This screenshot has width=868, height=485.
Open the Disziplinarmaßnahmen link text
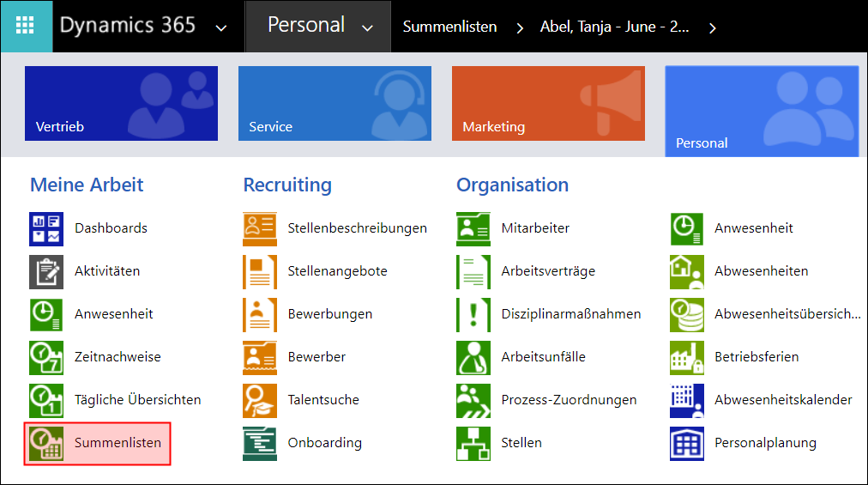[x=570, y=313]
